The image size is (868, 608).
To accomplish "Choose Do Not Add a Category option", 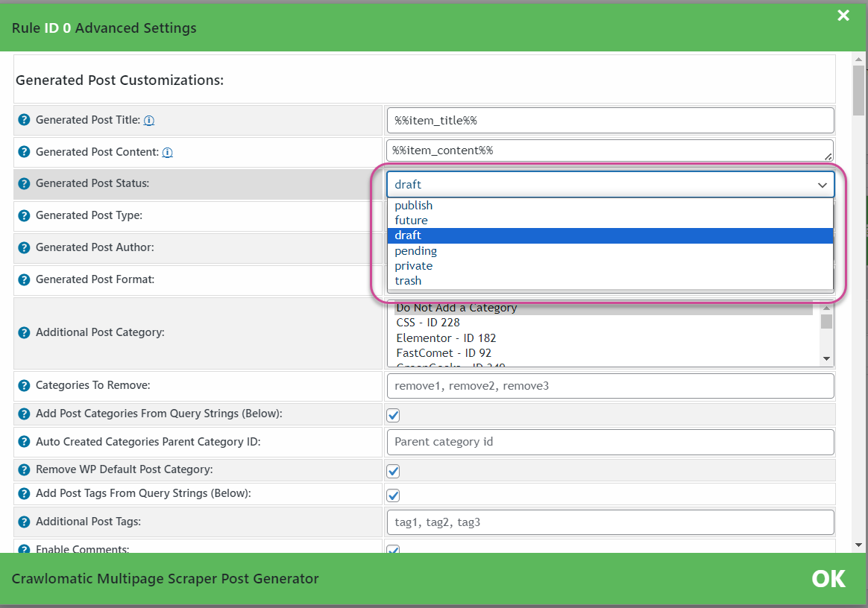I will coord(603,308).
